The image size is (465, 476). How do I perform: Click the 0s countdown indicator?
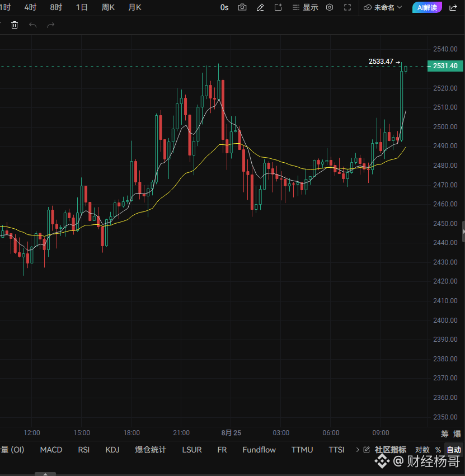(224, 7)
